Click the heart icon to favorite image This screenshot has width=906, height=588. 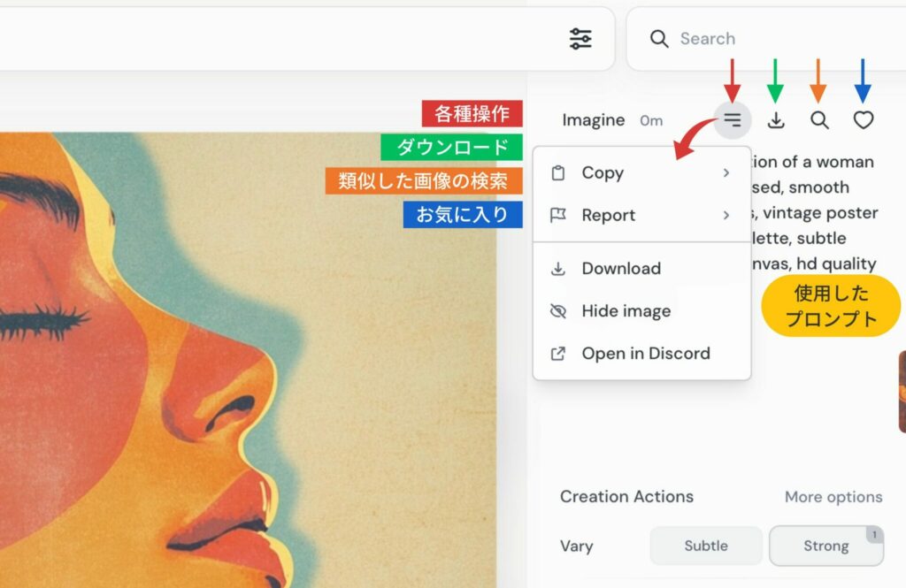[x=864, y=120]
